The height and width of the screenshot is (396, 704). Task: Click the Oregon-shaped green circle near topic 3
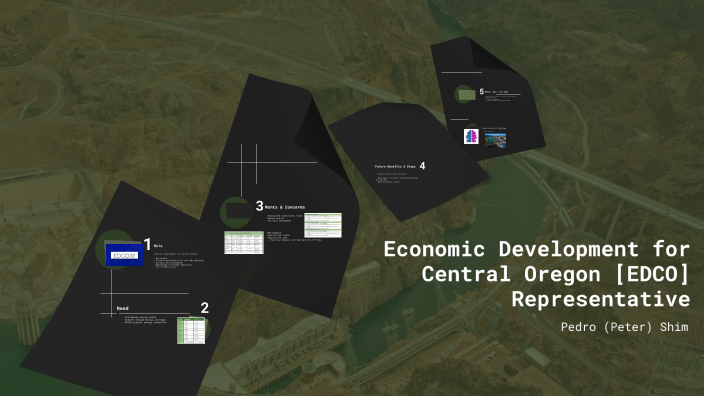(x=236, y=212)
